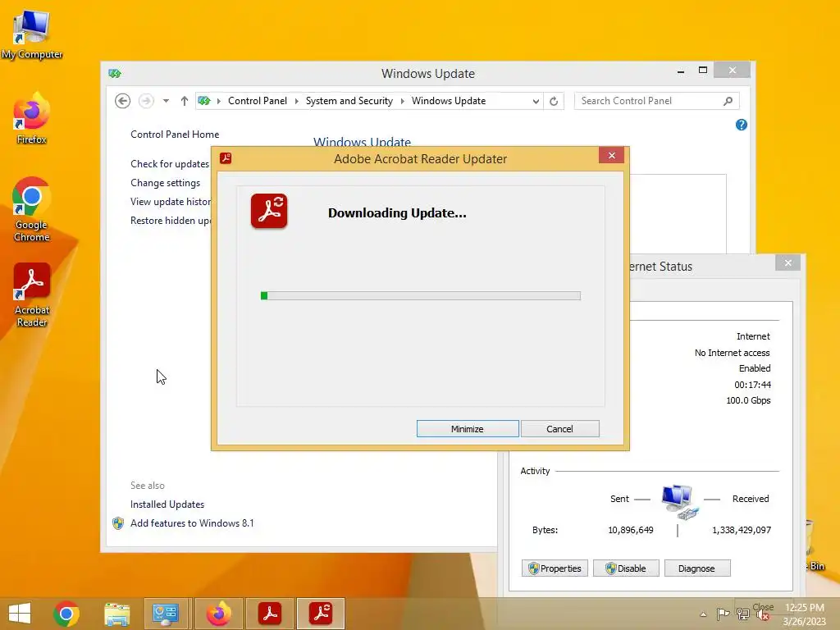Open View update history link
Screen dimensions: 840x630
171,202
